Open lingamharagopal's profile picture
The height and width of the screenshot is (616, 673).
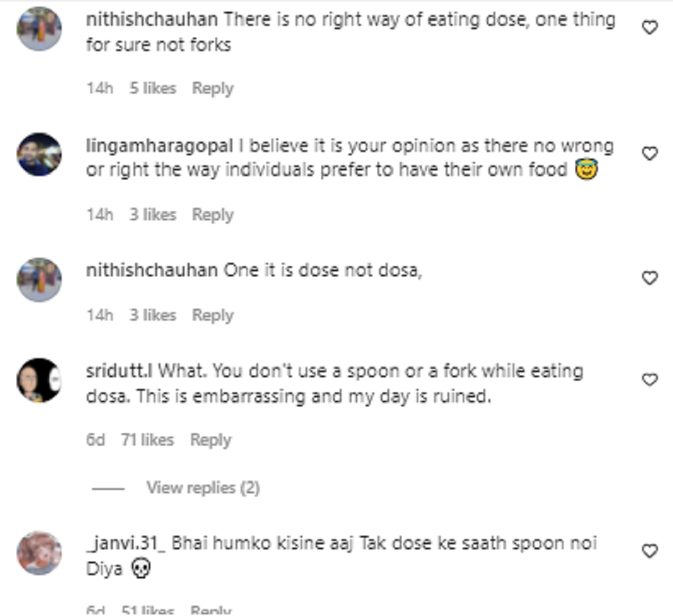point(39,154)
